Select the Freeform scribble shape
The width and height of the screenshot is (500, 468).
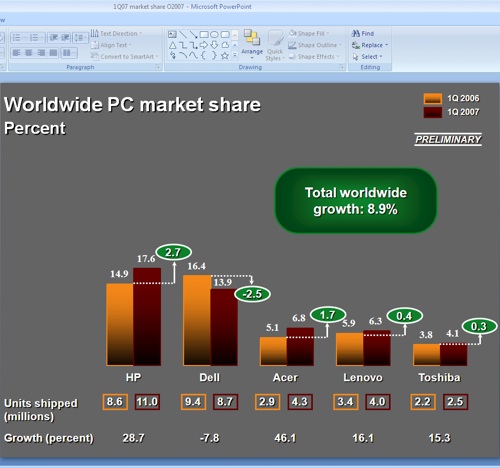[x=172, y=56]
